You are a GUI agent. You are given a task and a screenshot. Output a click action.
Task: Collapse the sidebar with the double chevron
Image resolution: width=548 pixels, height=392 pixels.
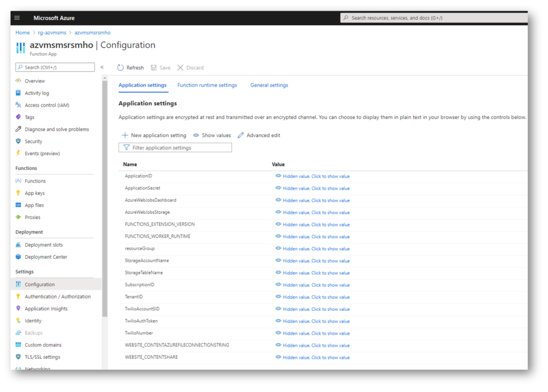coord(102,67)
